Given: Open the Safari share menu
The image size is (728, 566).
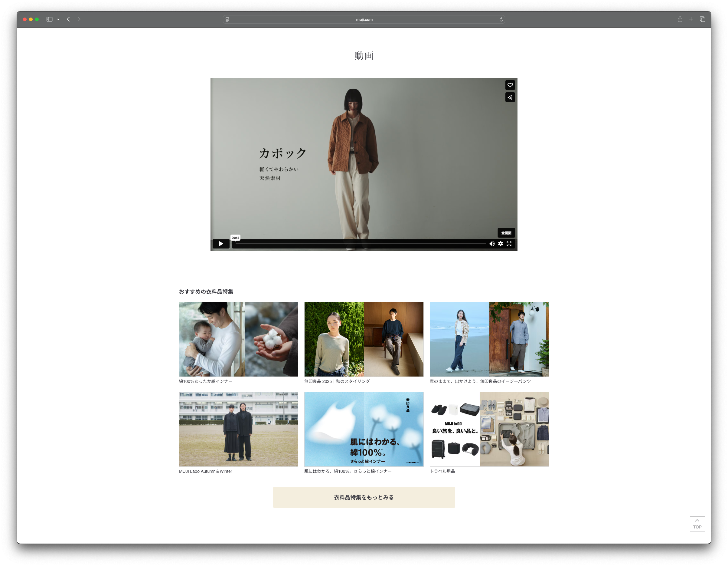Looking at the screenshot, I should [680, 19].
